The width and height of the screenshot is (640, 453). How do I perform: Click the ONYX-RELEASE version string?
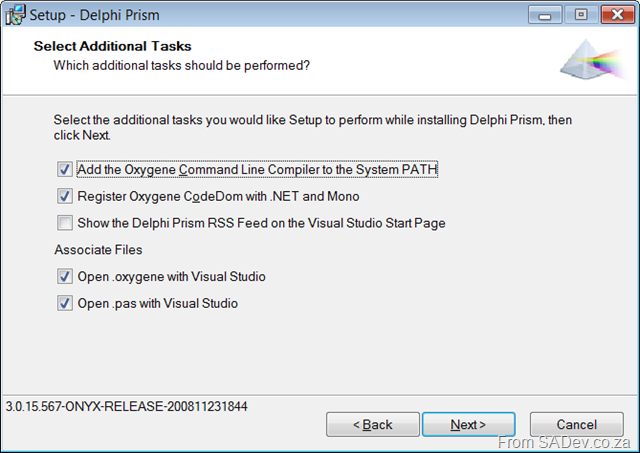click(x=126, y=406)
